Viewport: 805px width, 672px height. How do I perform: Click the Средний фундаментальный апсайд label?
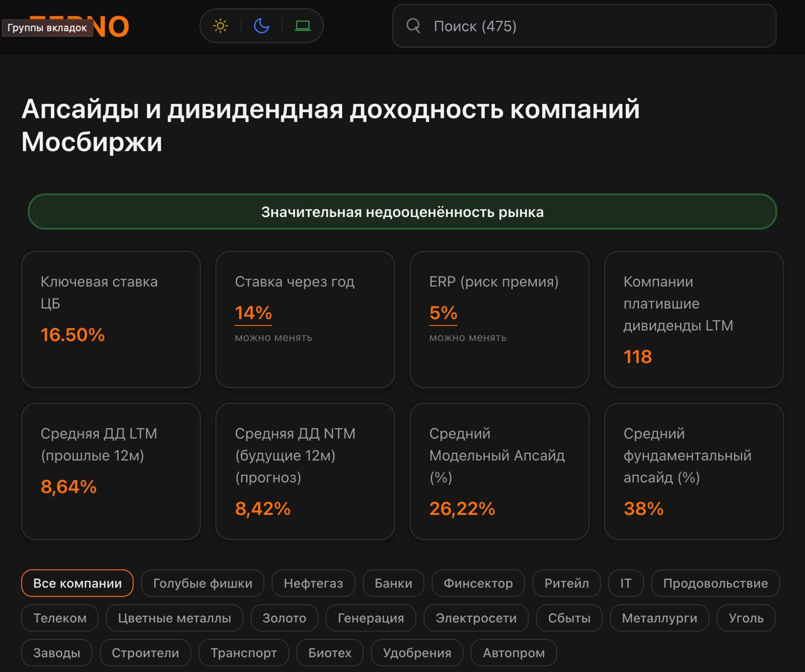pos(687,455)
